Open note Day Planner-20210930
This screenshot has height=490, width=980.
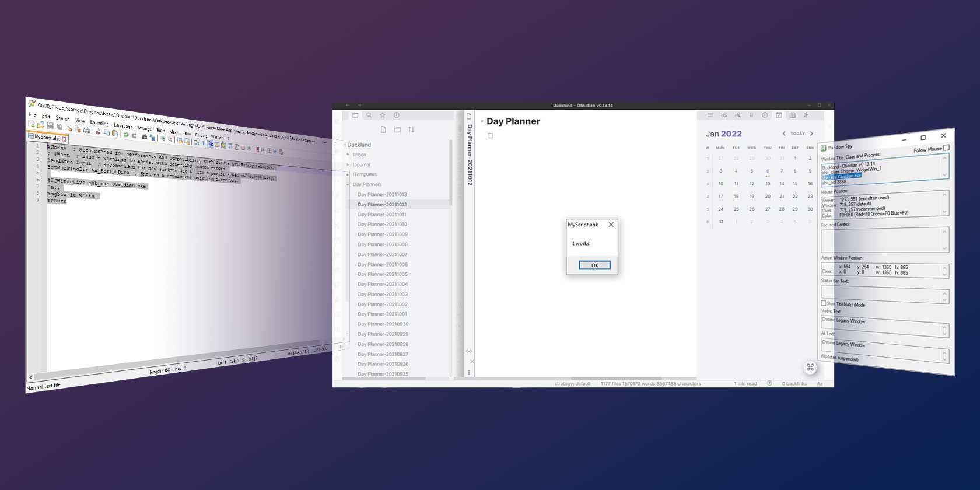click(x=383, y=324)
